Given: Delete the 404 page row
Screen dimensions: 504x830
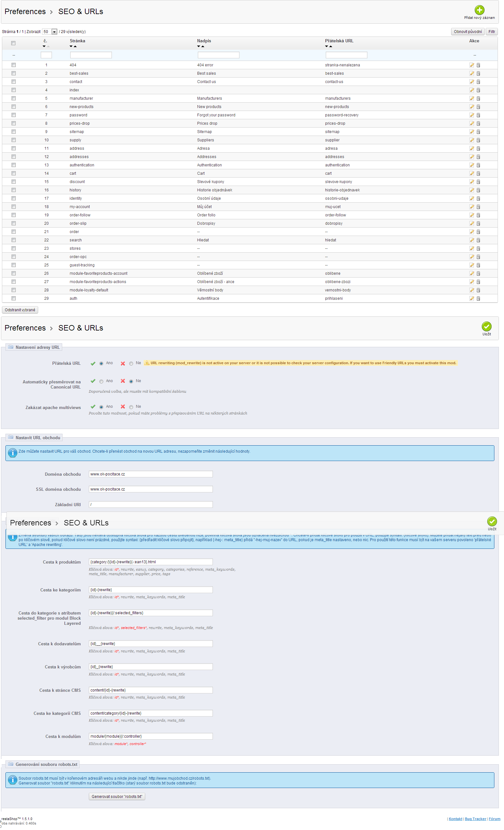Looking at the screenshot, I should (x=478, y=65).
